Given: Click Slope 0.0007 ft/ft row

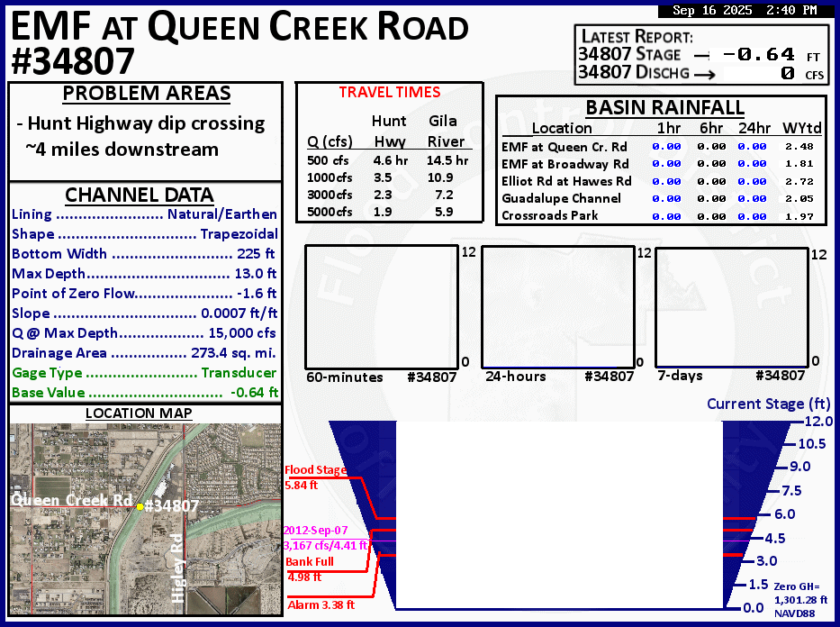Looking at the screenshot, I should 145,313.
